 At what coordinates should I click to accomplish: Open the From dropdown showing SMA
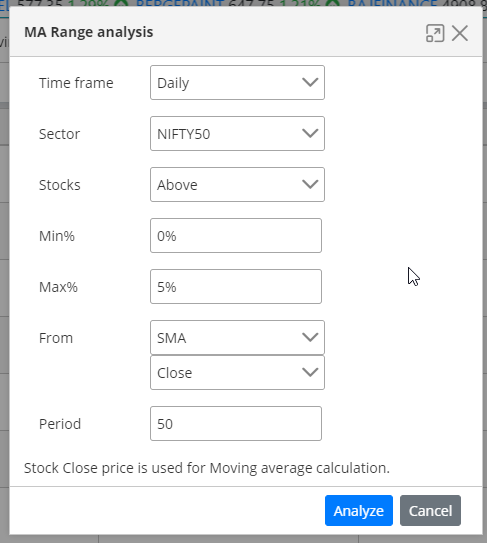(x=237, y=337)
